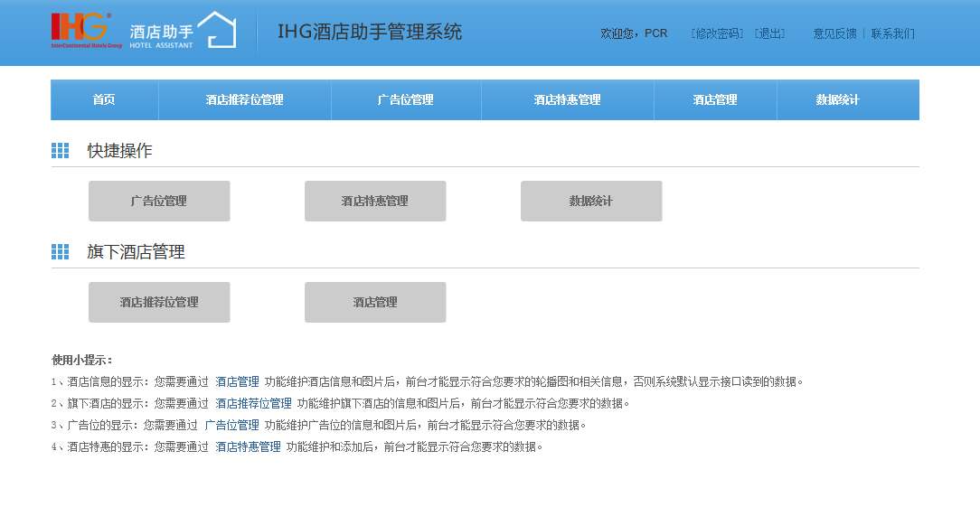Click the 酒店管理 gray button

click(375, 303)
